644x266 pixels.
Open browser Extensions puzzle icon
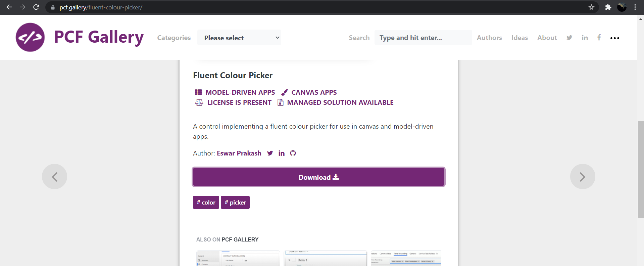608,7
